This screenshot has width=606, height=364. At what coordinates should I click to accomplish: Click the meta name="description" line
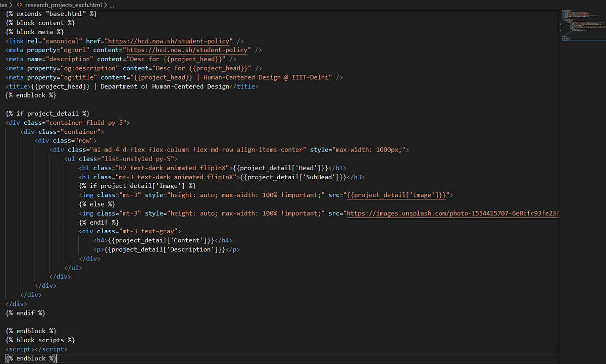point(121,59)
